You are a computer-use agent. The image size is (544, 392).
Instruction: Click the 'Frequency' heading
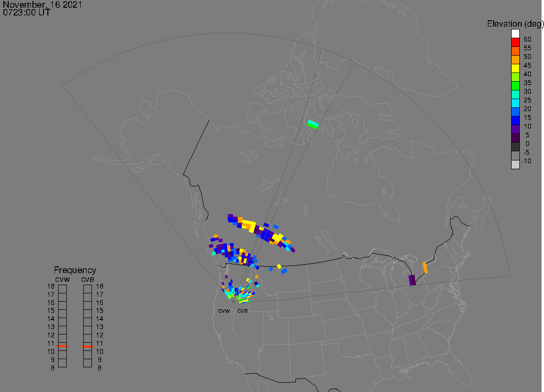(x=75, y=270)
